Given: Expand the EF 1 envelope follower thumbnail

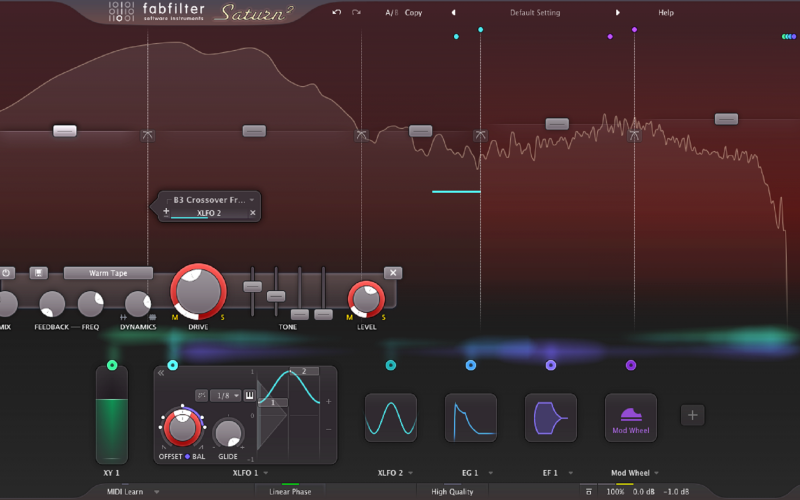Looking at the screenshot, I should [x=551, y=417].
